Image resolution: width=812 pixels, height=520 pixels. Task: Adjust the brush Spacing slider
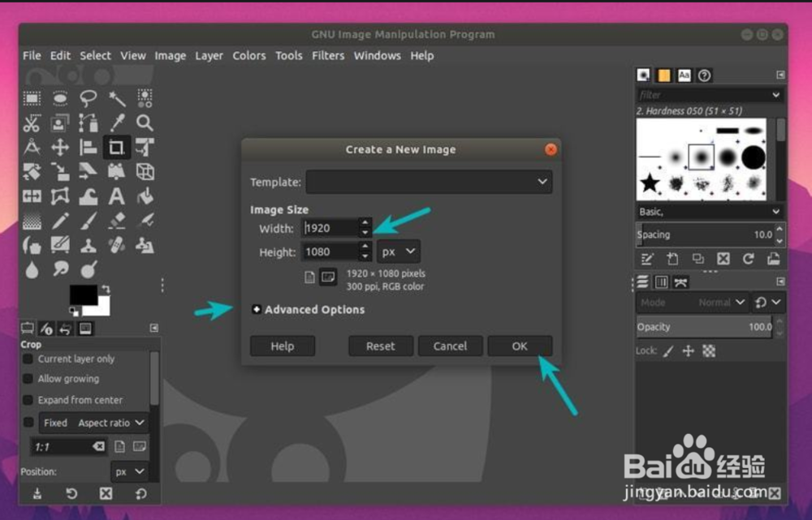[705, 234]
